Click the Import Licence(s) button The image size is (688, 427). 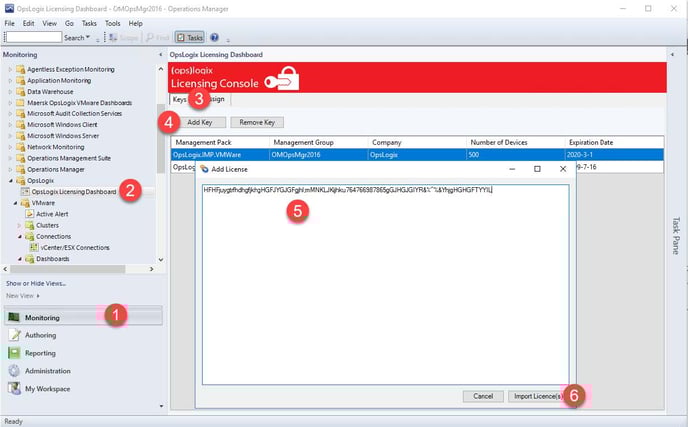[537, 396]
